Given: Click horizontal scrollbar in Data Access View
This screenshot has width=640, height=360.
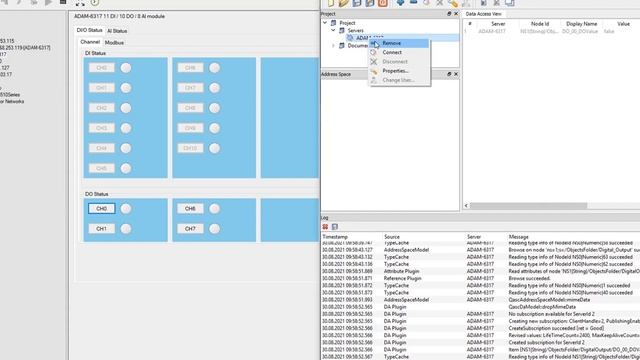Looking at the screenshot, I should click(529, 206).
